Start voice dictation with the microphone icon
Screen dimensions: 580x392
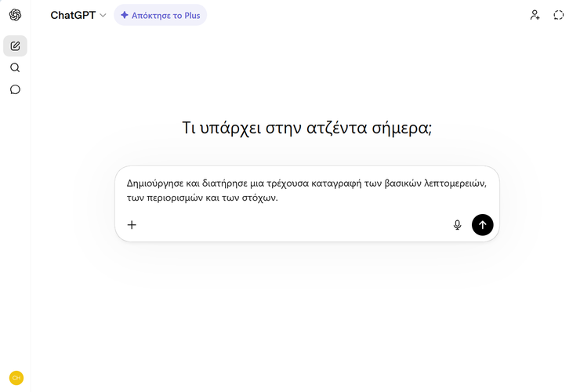tap(457, 225)
